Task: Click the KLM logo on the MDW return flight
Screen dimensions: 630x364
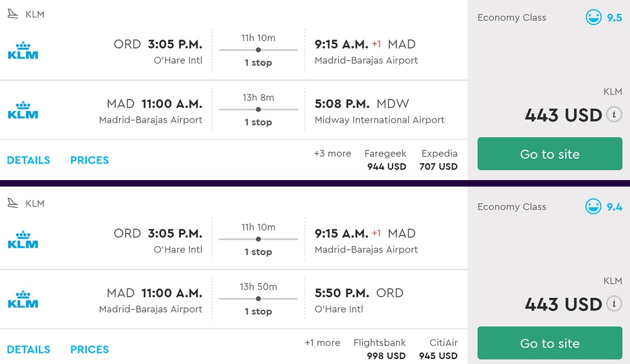Action: coord(23,111)
